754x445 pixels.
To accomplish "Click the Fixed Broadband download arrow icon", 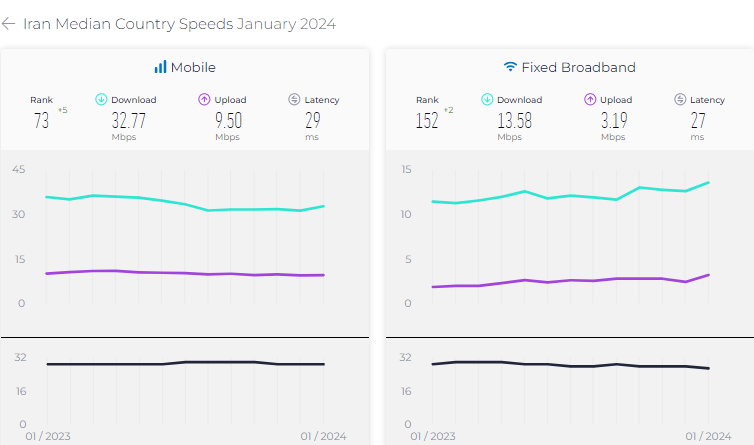I will (487, 99).
